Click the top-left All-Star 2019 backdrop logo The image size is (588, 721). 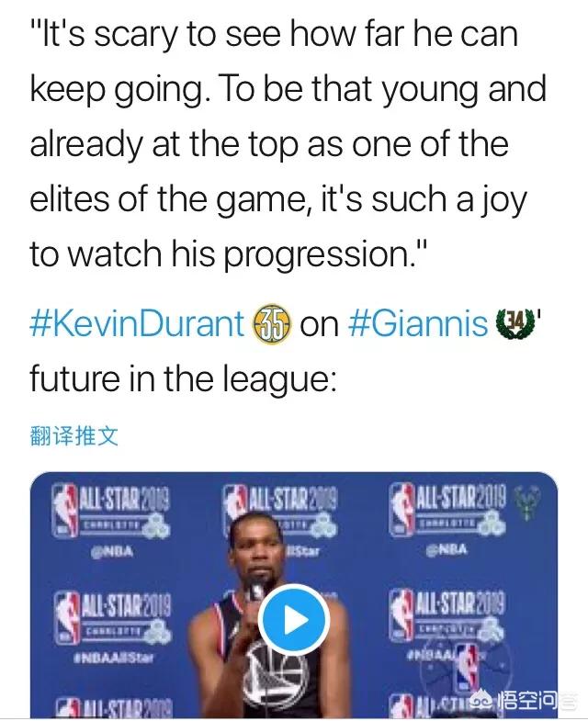pos(111,511)
